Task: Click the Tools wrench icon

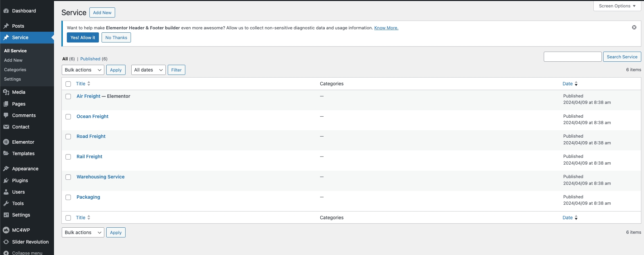Action: [6, 203]
